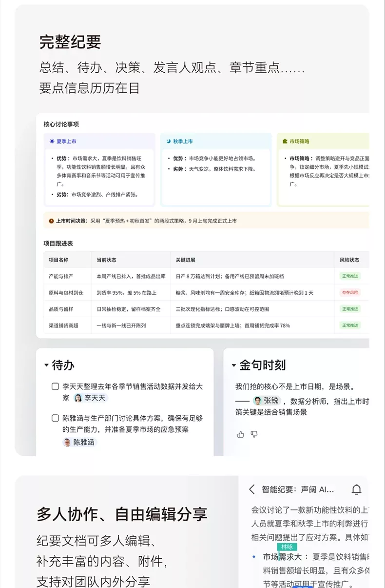This screenshot has height=588, width=385.
Task: Click the quote 我们抢的核心不是上市日期
Action: click(295, 386)
